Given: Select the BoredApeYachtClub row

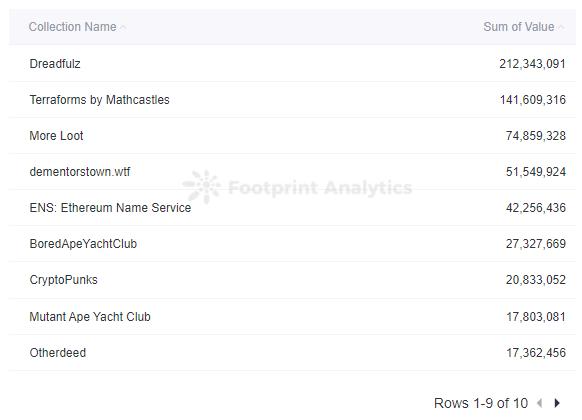Looking at the screenshot, I should tap(292, 244).
